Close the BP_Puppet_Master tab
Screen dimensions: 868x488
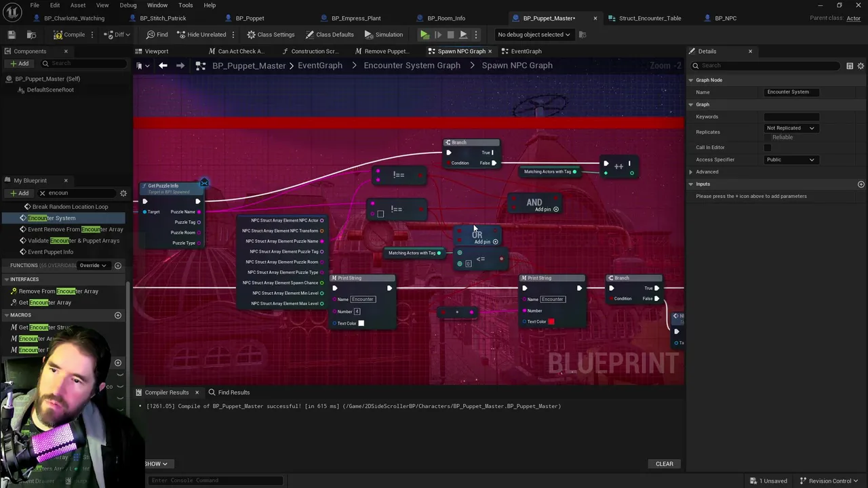click(x=595, y=18)
